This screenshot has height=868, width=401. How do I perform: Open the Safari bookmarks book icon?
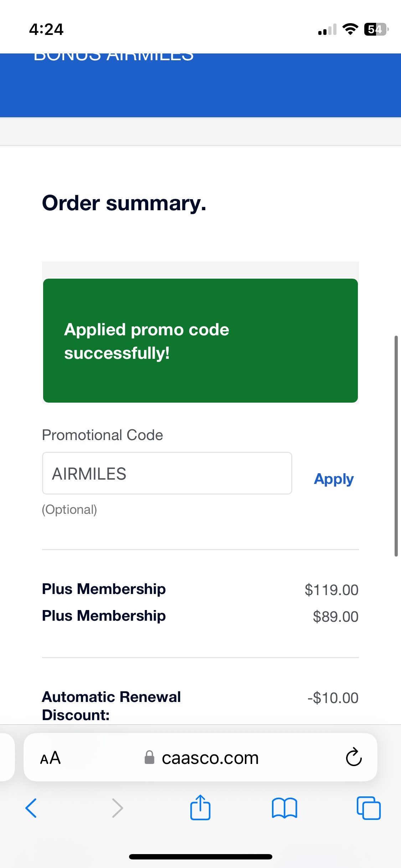284,808
